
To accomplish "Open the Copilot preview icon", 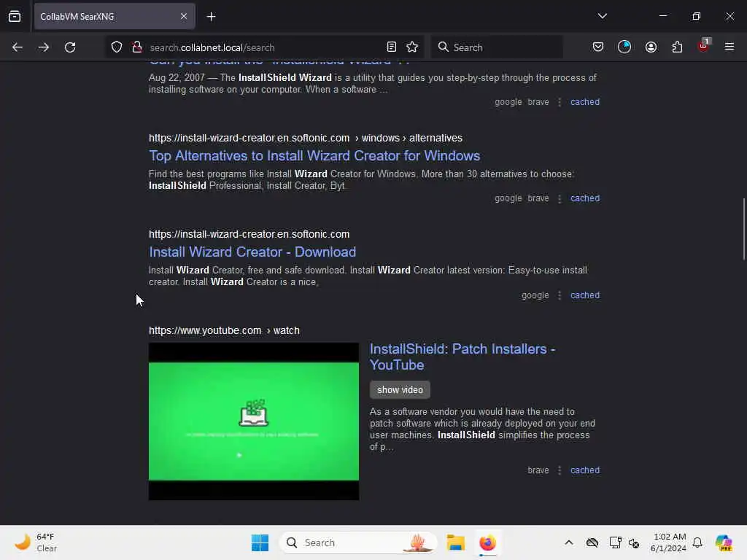I will pyautogui.click(x=724, y=542).
